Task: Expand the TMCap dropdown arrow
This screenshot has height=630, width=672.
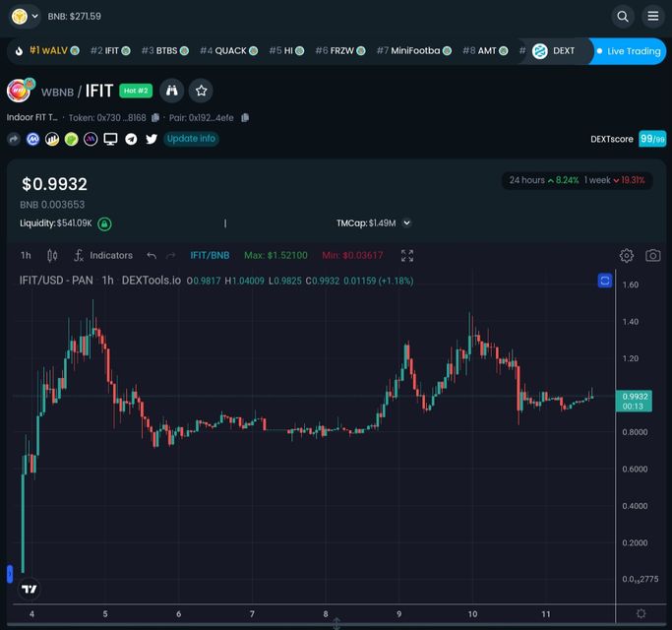Action: pyautogui.click(x=407, y=223)
